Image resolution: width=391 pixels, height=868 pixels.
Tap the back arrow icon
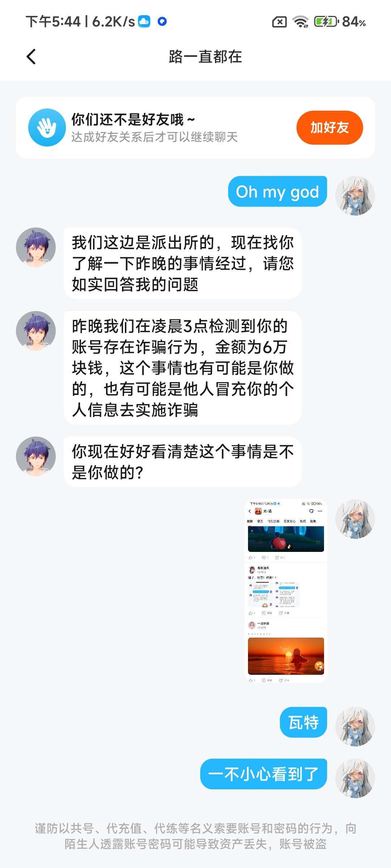click(31, 57)
